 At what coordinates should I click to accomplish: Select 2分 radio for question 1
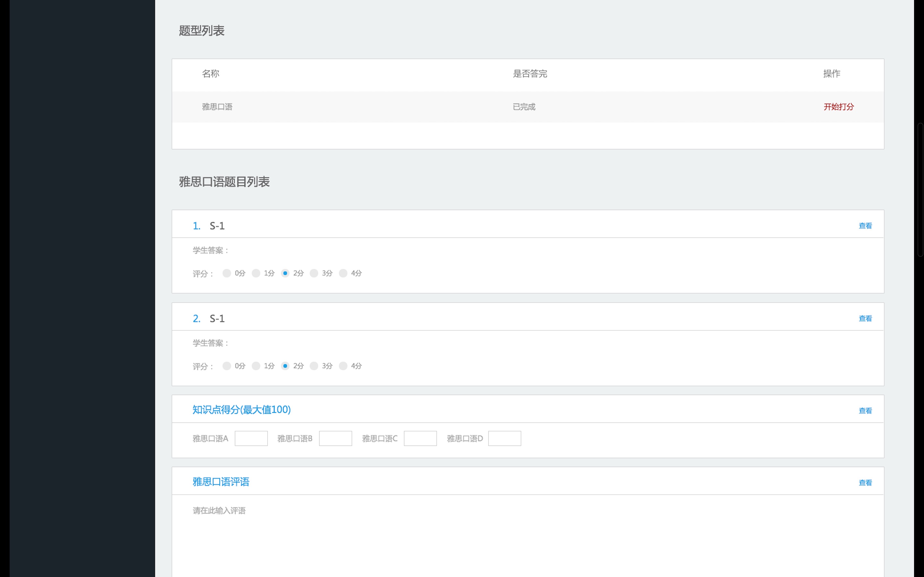(285, 273)
